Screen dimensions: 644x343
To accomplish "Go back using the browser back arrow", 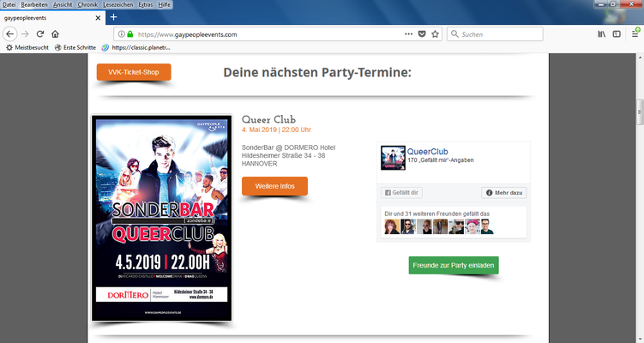I will point(9,34).
